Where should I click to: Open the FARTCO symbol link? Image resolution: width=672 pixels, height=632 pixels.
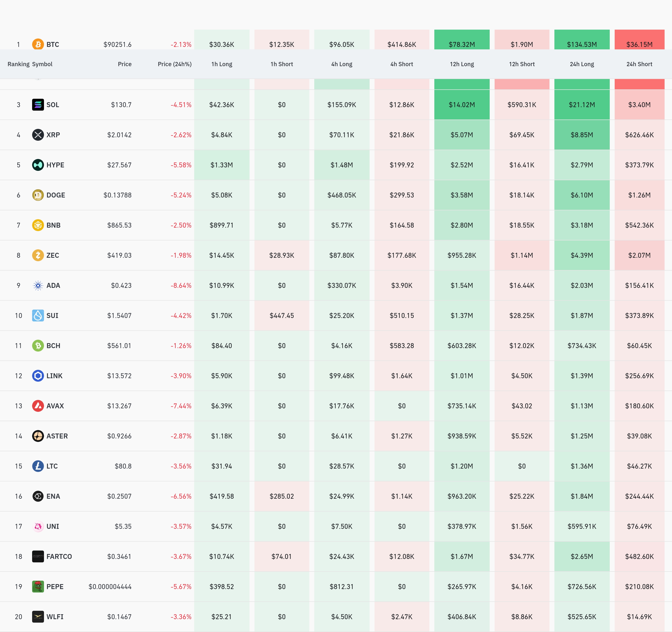point(59,556)
